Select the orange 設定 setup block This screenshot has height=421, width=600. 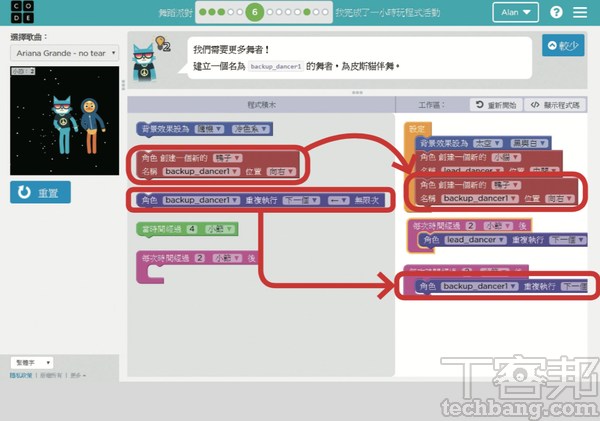(417, 129)
